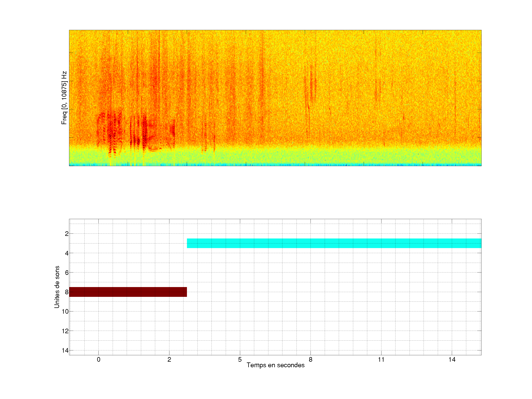Click the 'Unites de sons' y-axis label
Screen dimensions: 532x399
click(x=57, y=287)
